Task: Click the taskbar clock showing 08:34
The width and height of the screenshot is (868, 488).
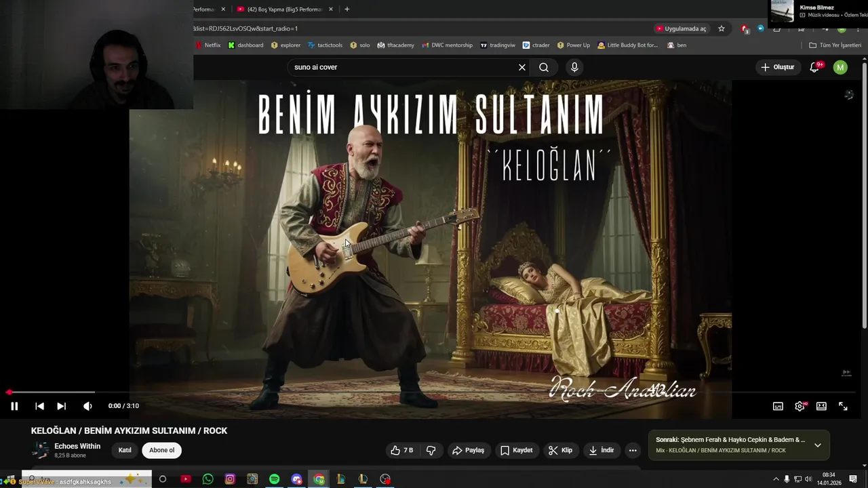Action: pyautogui.click(x=829, y=479)
